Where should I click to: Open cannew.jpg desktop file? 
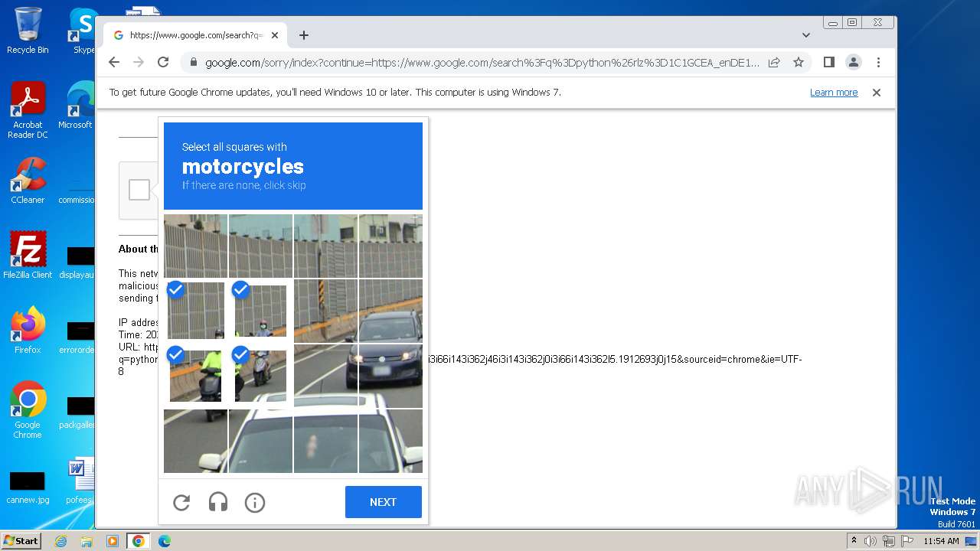click(x=28, y=488)
